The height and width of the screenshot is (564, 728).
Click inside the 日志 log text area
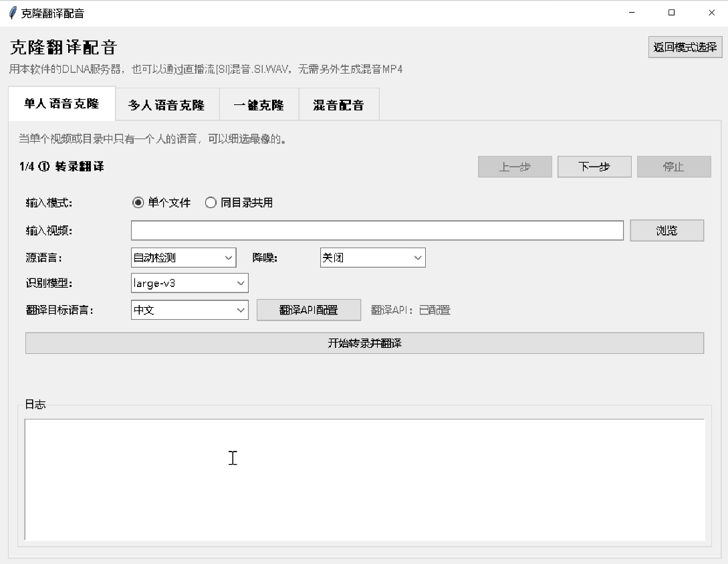pyautogui.click(x=364, y=480)
